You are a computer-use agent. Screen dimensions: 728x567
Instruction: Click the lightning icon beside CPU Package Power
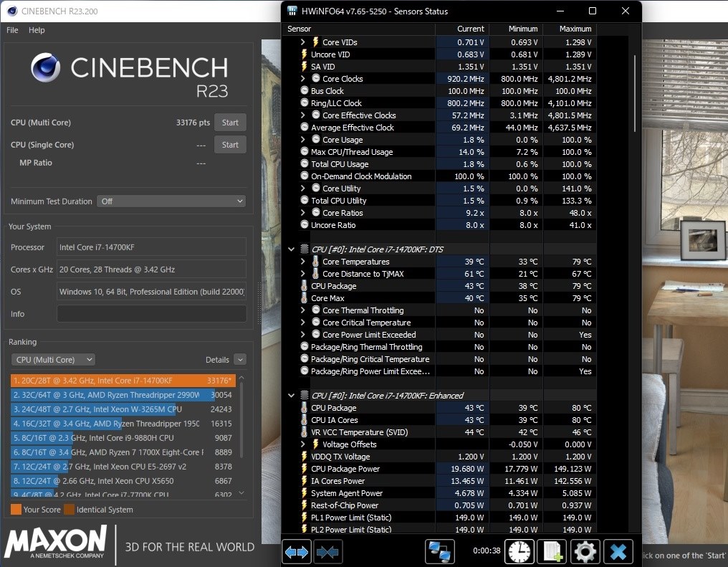(x=305, y=469)
